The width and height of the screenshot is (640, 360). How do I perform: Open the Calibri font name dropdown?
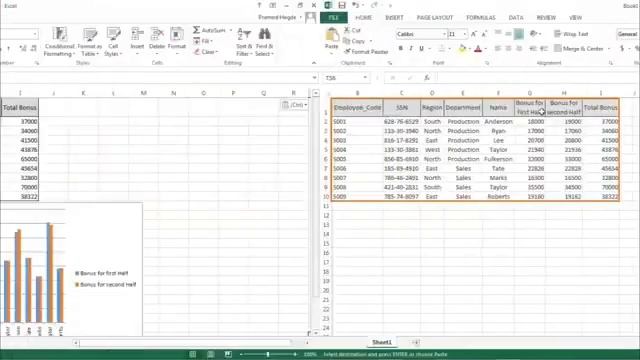tap(444, 34)
